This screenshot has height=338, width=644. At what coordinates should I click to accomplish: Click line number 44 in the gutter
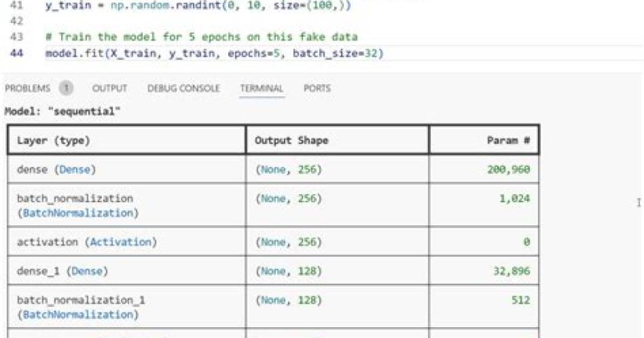point(16,53)
